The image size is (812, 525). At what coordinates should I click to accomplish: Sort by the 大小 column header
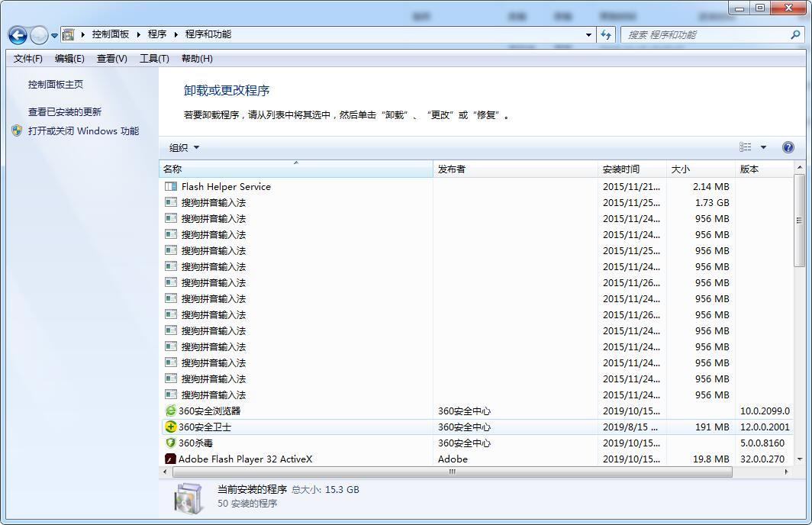click(701, 169)
